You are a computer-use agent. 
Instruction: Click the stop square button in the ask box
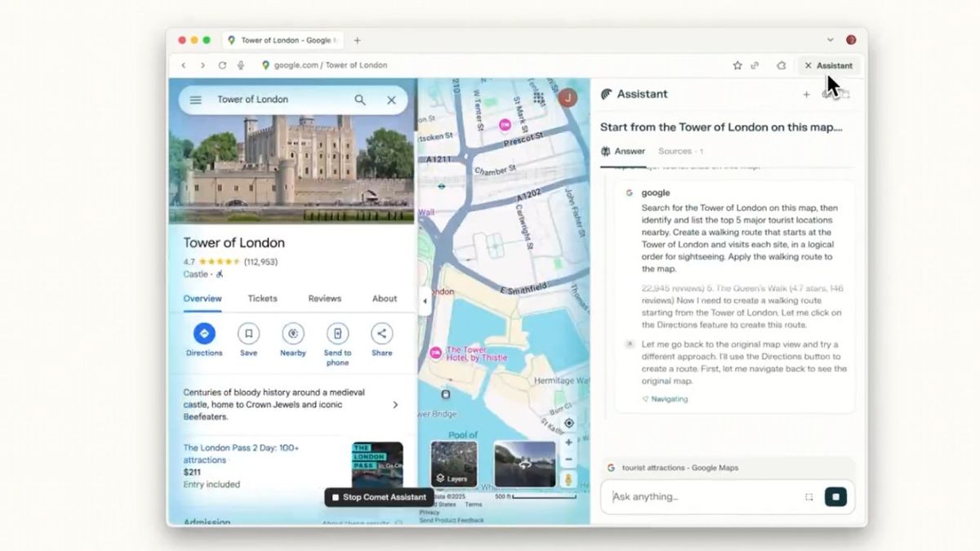[x=835, y=496]
